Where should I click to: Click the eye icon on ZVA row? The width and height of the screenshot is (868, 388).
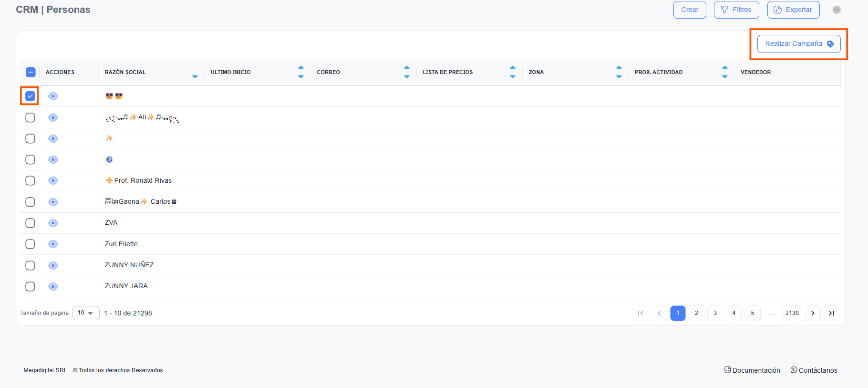coord(53,223)
